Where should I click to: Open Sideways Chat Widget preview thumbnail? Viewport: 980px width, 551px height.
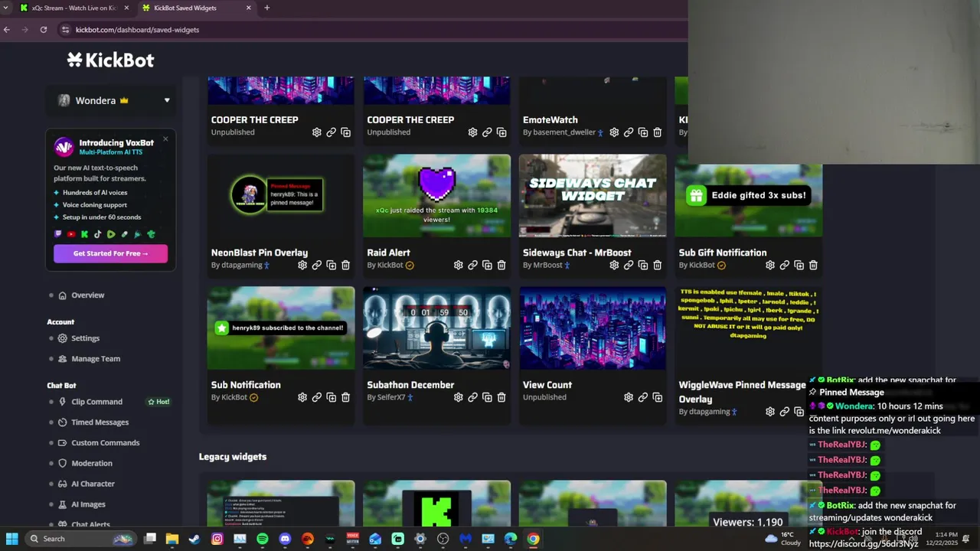click(x=593, y=196)
